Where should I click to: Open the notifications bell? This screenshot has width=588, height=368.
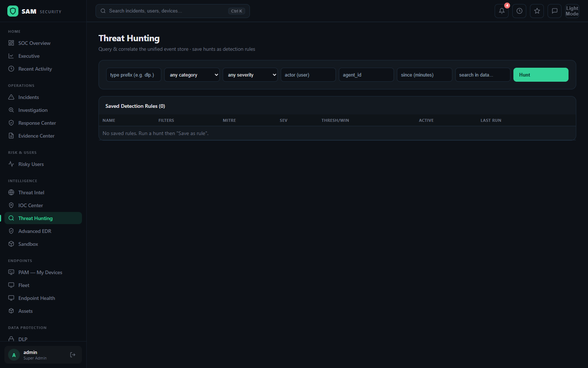502,11
